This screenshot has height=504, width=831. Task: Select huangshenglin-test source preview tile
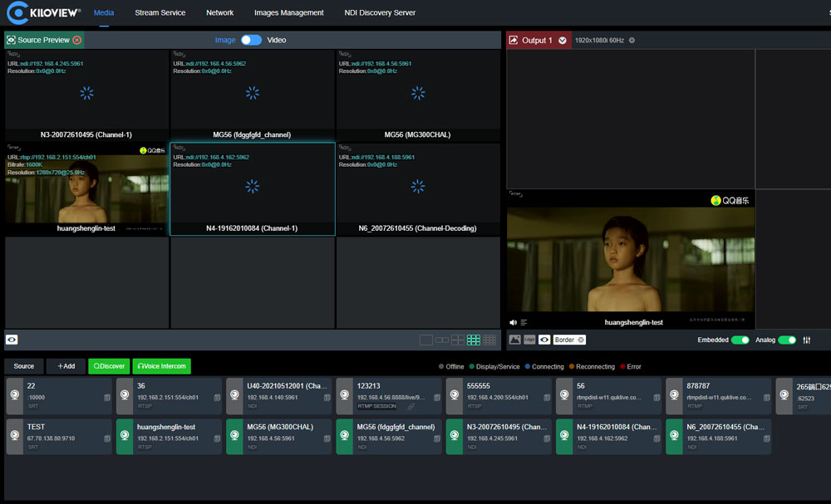(x=86, y=188)
